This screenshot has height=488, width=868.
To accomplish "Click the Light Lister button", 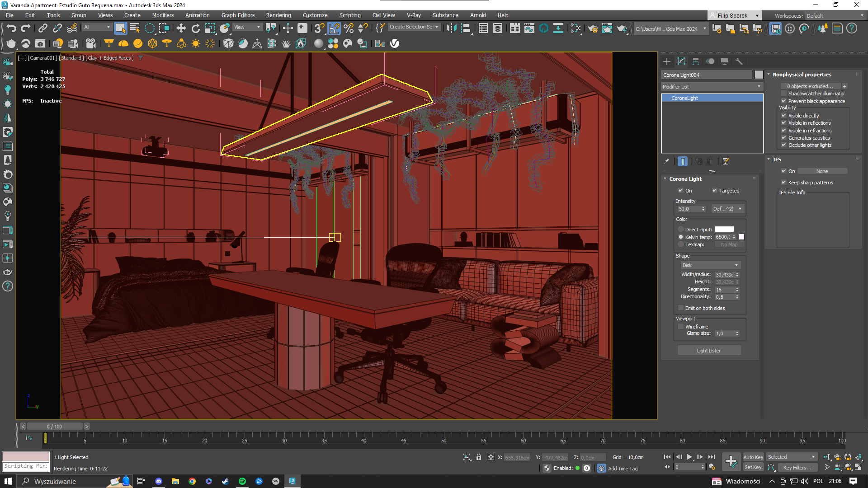I will click(x=709, y=351).
